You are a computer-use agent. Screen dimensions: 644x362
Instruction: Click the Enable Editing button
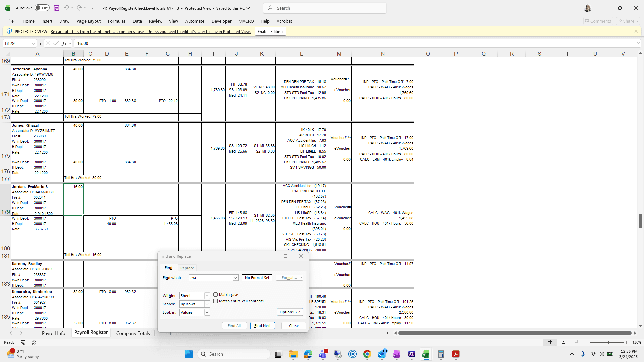point(270,31)
